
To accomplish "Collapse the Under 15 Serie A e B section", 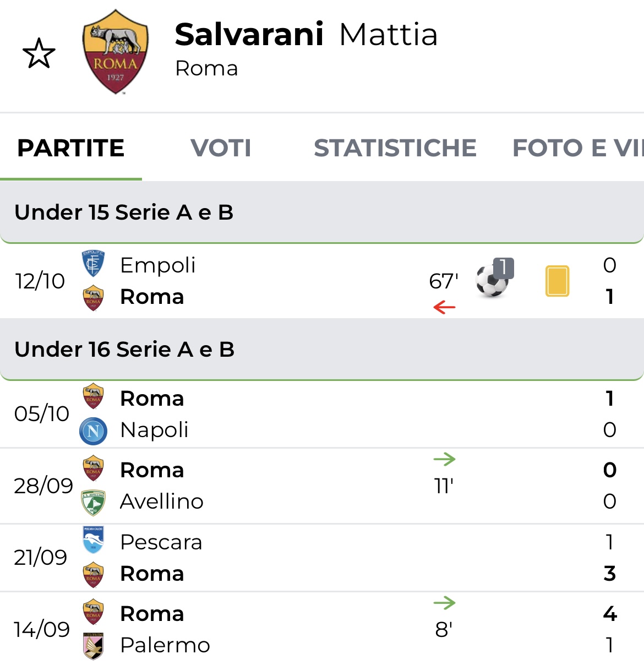I will click(321, 212).
